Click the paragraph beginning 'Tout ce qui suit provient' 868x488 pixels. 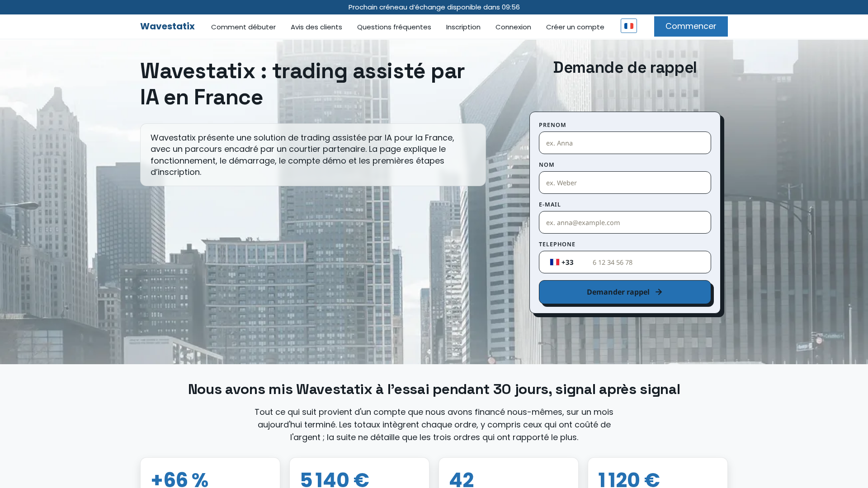point(434,425)
